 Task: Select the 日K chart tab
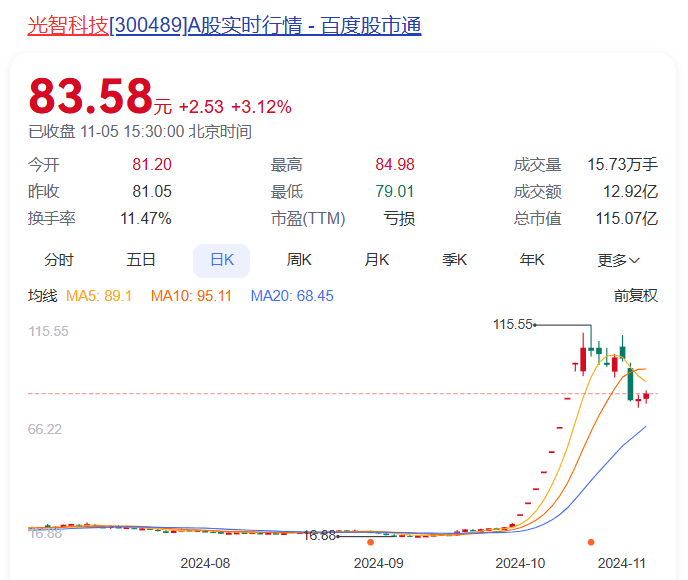point(222,261)
